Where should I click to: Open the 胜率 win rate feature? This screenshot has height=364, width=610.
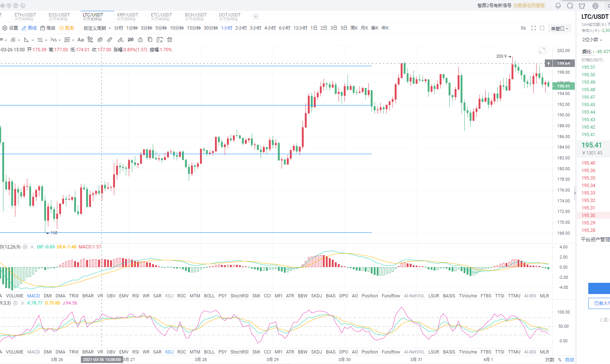(67, 28)
